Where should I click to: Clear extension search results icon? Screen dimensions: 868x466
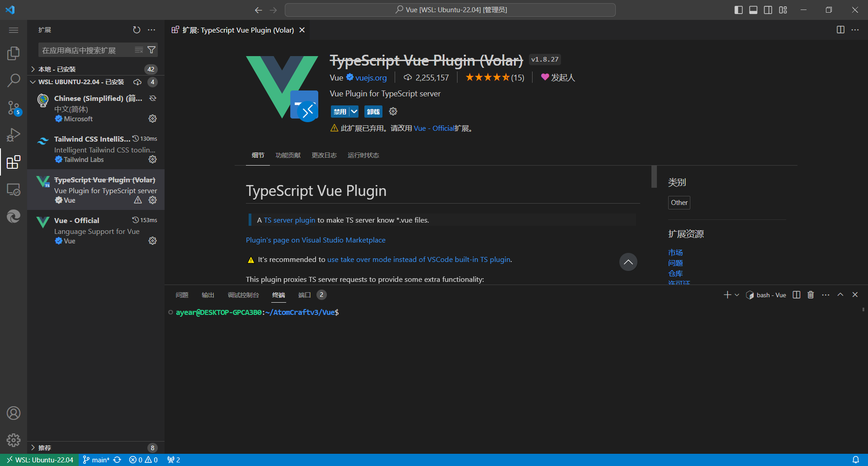point(139,50)
